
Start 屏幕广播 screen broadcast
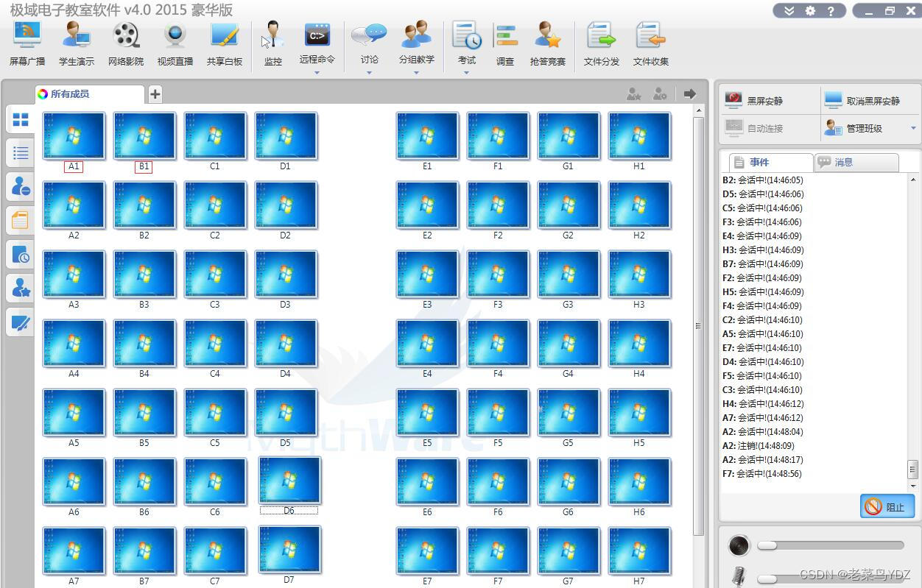(27, 44)
